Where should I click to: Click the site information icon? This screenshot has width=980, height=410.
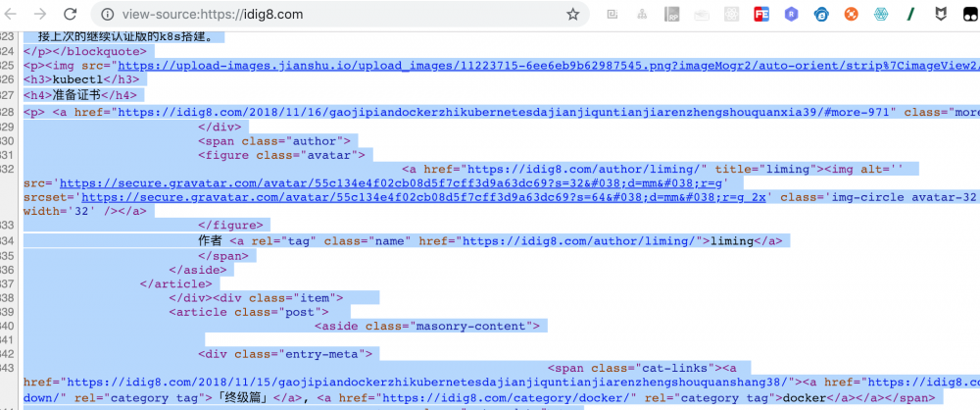point(106,15)
